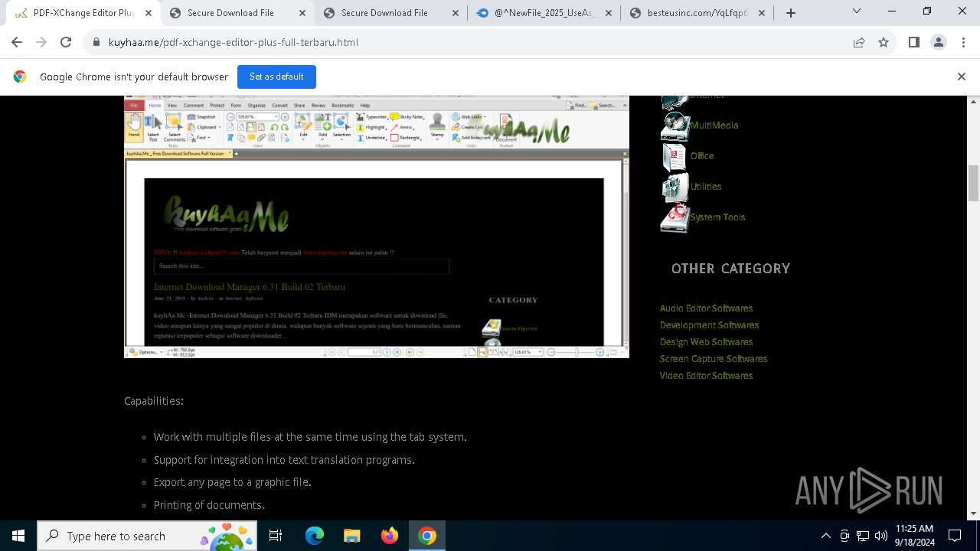The width and height of the screenshot is (980, 551).
Task: Click the OTHER CATEGORY heading
Action: pyautogui.click(x=730, y=269)
